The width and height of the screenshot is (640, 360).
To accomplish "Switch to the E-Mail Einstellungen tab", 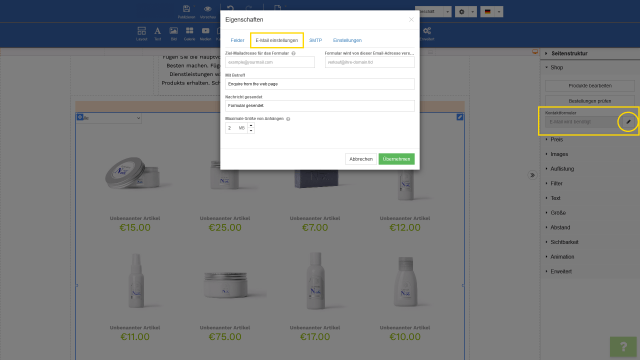I will [x=277, y=40].
